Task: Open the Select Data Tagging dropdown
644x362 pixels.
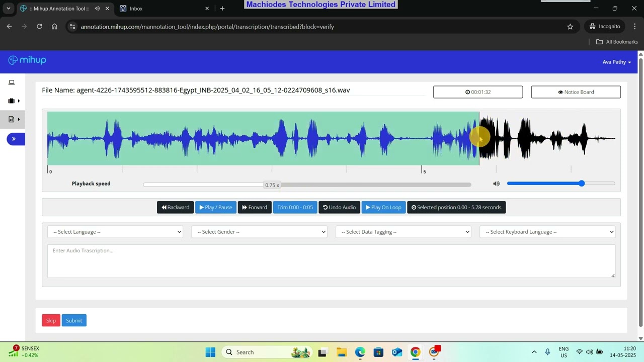Action: click(x=404, y=232)
